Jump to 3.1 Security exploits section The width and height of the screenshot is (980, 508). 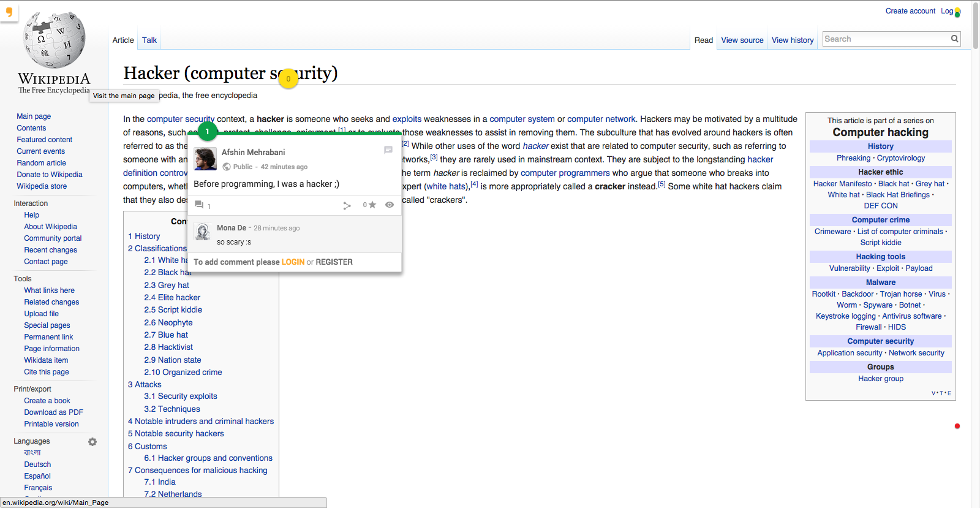pyautogui.click(x=181, y=396)
